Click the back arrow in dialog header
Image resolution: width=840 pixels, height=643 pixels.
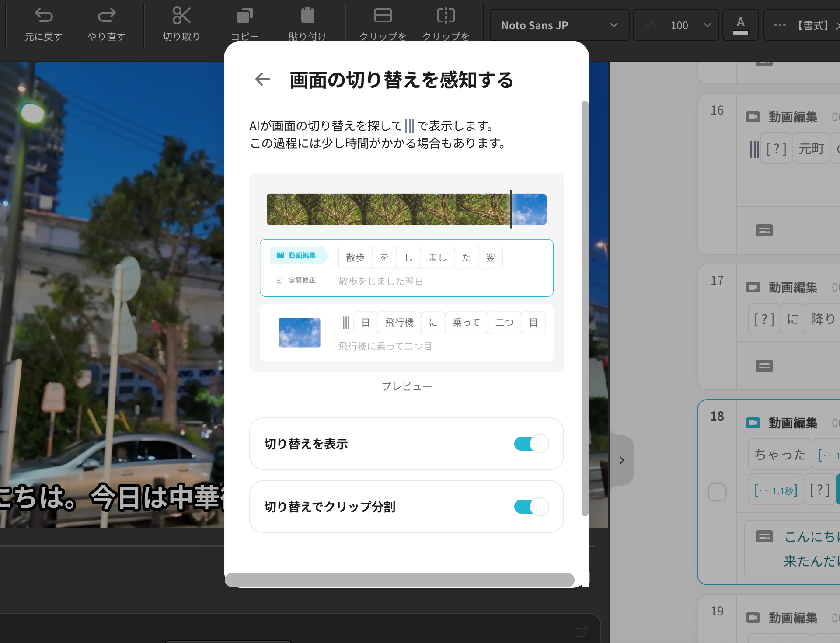pos(262,79)
